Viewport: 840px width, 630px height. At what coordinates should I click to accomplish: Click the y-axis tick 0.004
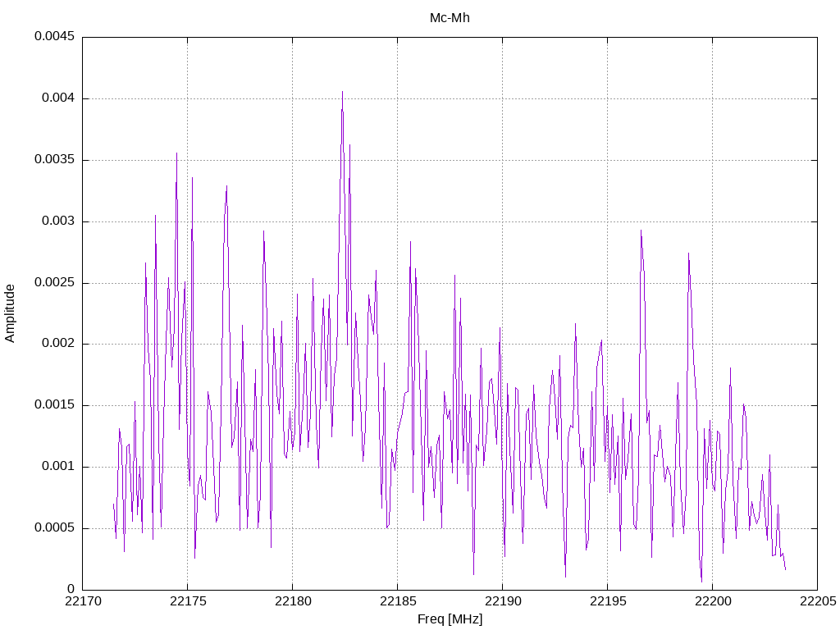[58, 98]
